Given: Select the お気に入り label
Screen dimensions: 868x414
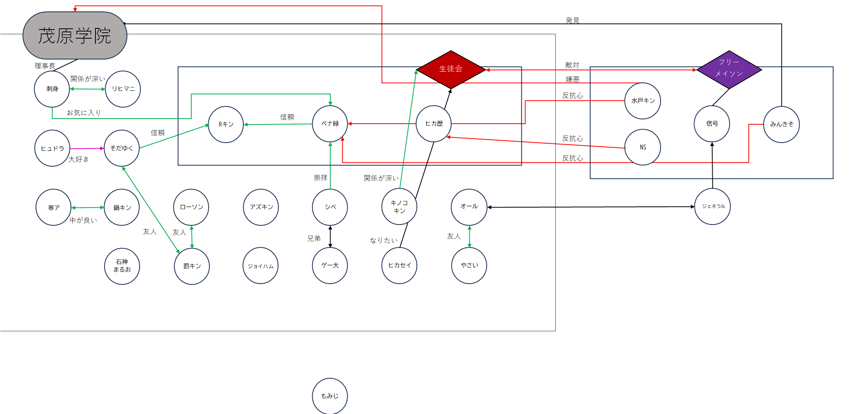Looking at the screenshot, I should [84, 113].
